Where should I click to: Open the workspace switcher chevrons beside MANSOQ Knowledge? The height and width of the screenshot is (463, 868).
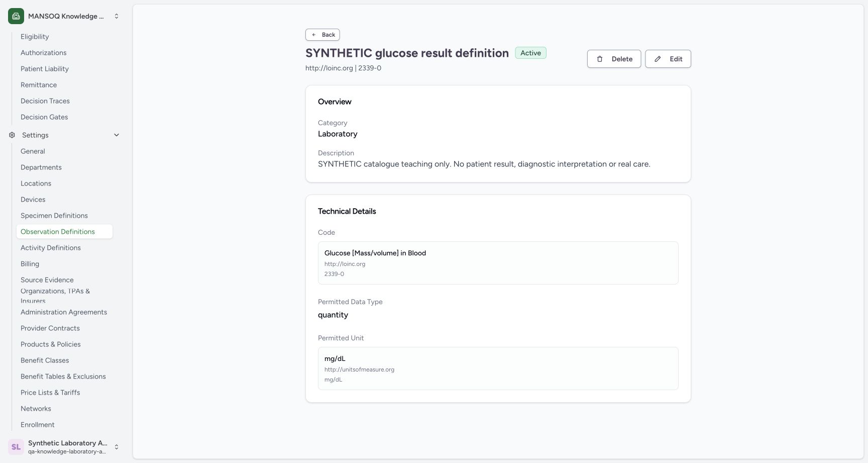pos(117,16)
